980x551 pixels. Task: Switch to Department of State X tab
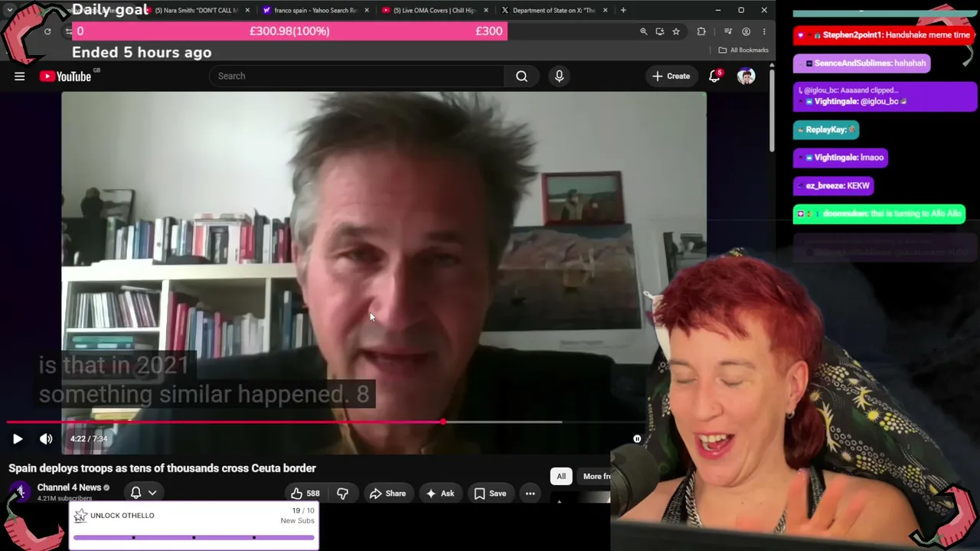[554, 10]
